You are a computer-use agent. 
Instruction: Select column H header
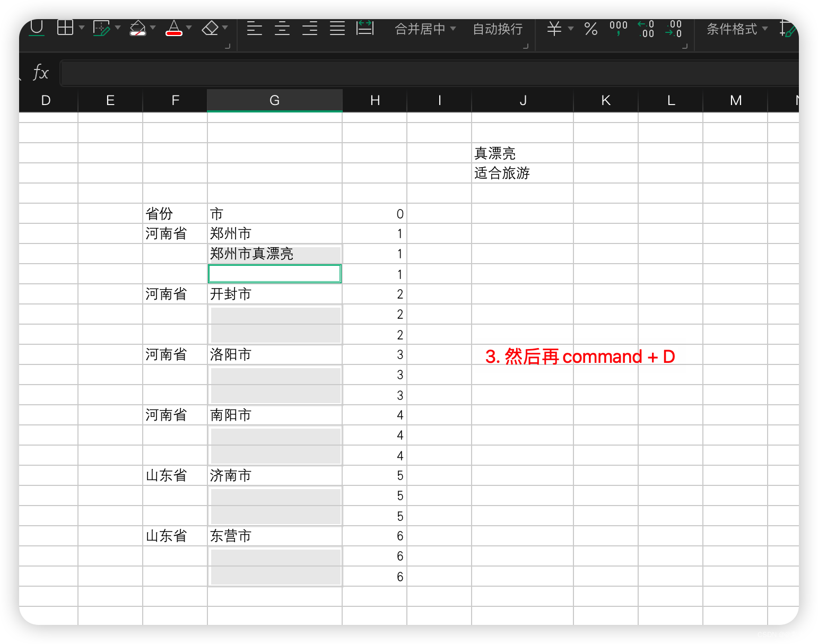pos(375,100)
